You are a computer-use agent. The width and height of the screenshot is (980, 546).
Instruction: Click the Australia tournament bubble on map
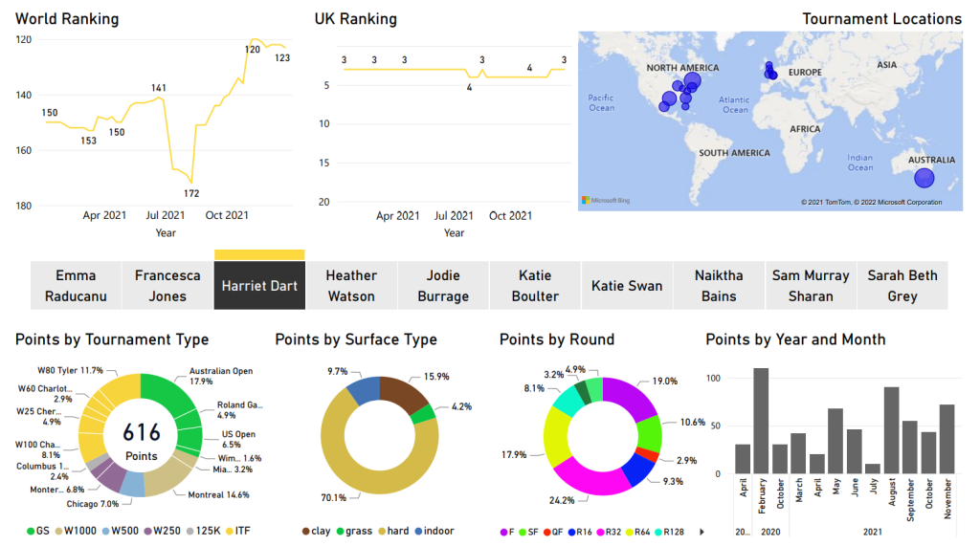pyautogui.click(x=924, y=178)
